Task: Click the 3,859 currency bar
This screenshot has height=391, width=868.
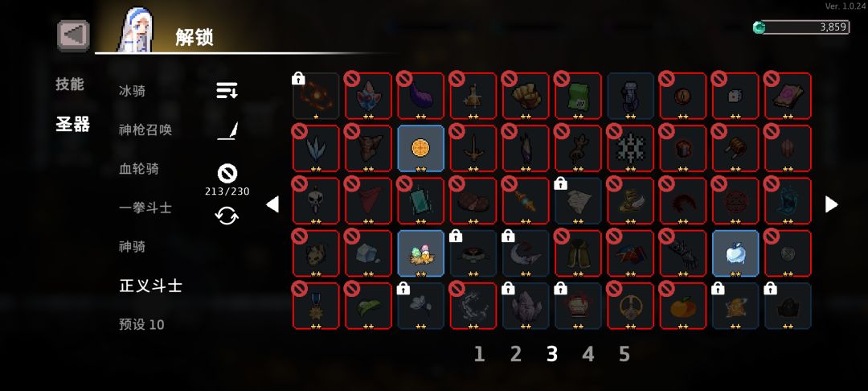Action: [x=801, y=27]
